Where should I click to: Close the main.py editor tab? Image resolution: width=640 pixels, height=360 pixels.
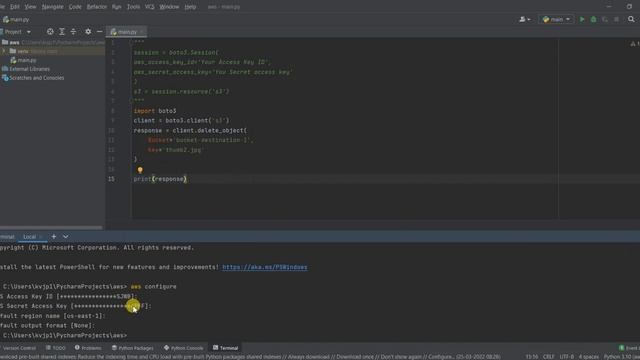click(142, 32)
